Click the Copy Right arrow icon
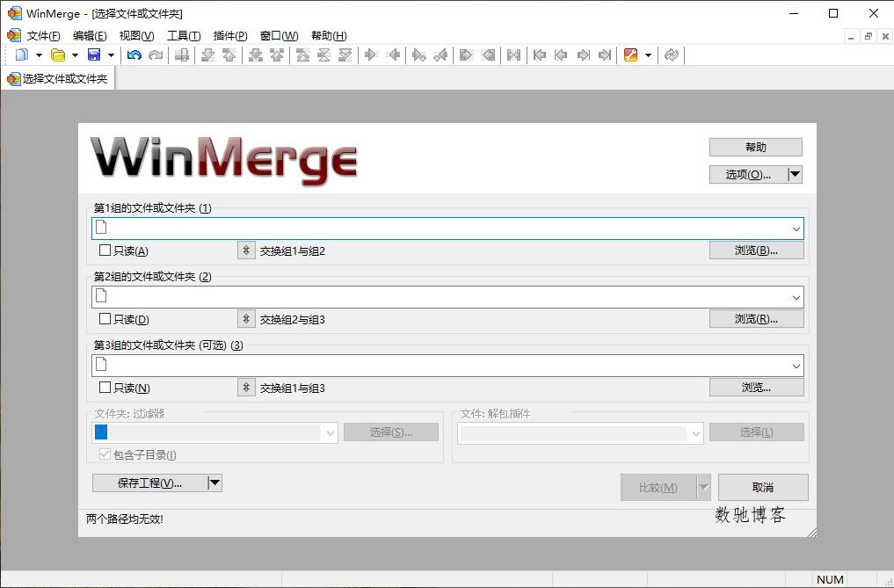Screen dimensions: 894x588 (x=371, y=54)
